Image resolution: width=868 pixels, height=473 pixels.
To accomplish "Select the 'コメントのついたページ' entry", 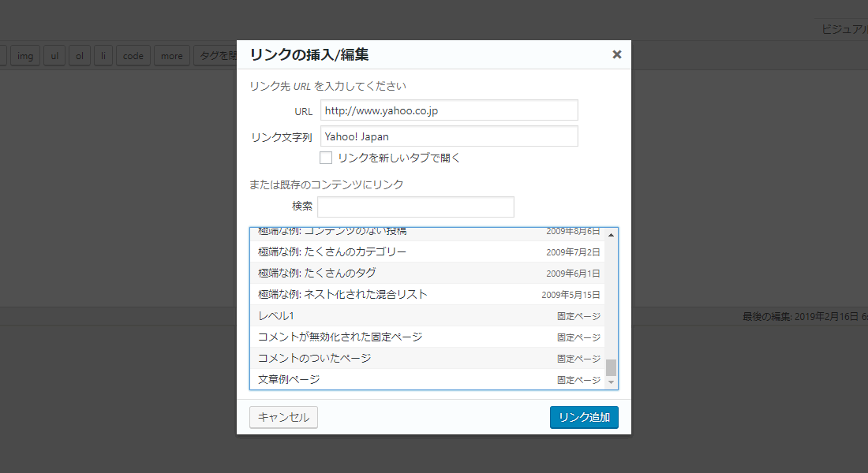I will click(x=426, y=359).
